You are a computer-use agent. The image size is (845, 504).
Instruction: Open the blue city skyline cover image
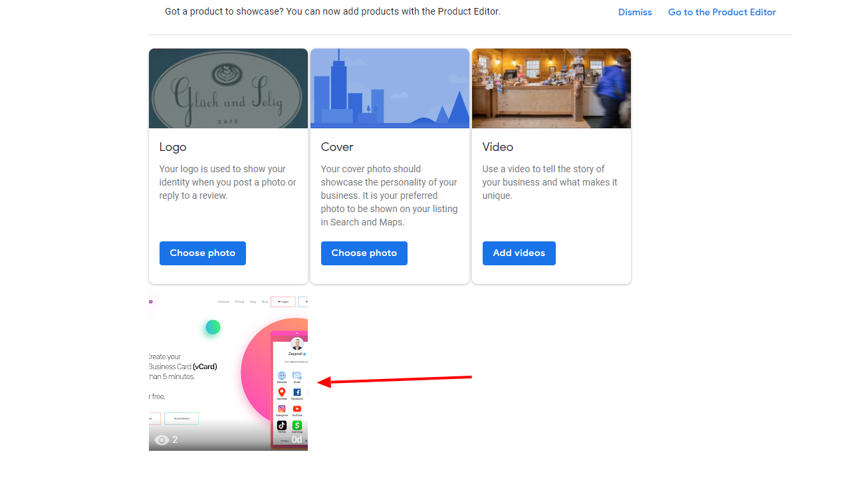tap(390, 88)
